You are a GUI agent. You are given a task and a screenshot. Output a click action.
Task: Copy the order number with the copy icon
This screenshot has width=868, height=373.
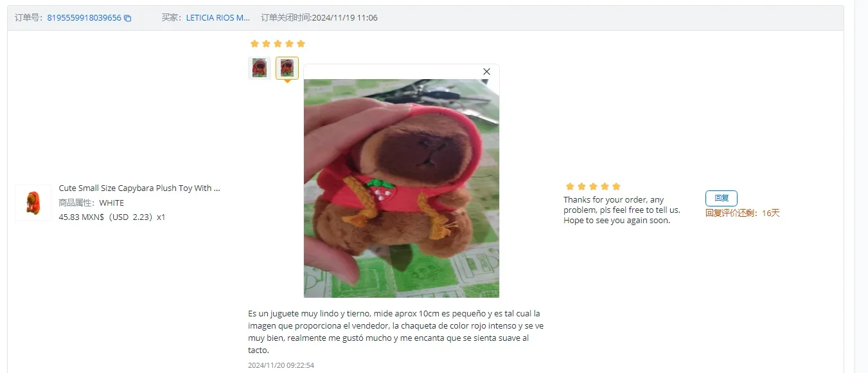pos(127,18)
